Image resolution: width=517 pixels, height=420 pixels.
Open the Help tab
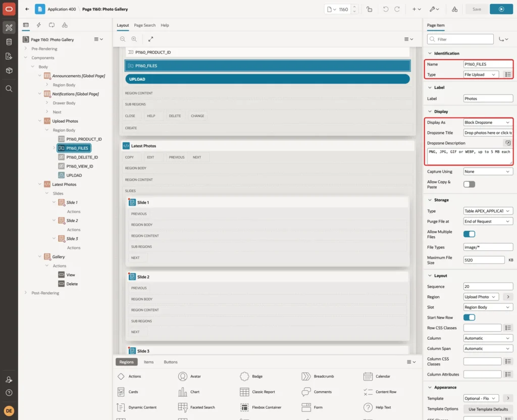[165, 25]
